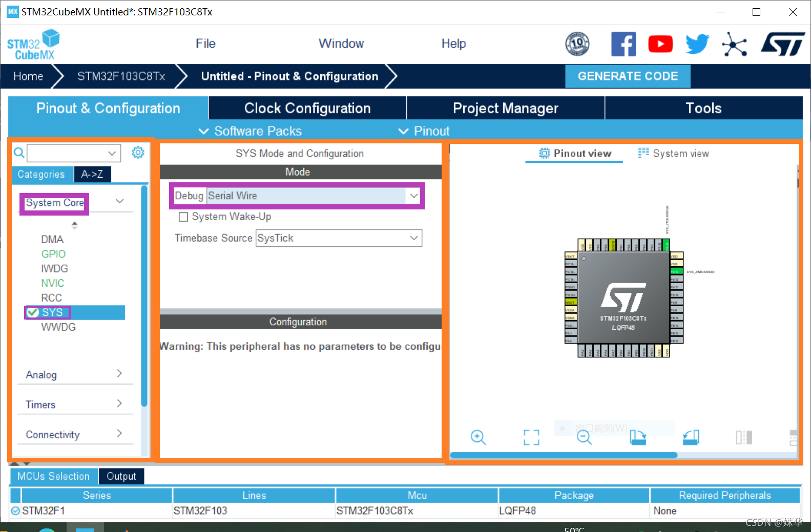Screen dimensions: 811x532
Task: Click the STM32CubeMX logo
Action: [x=33, y=45]
